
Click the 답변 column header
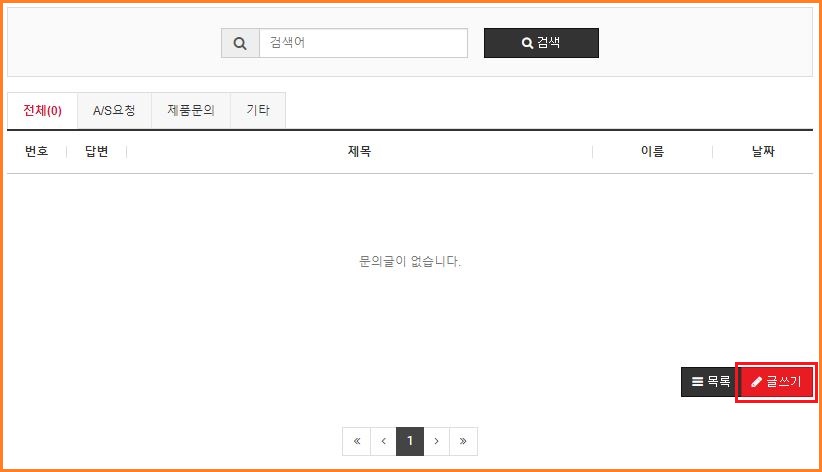[96, 152]
